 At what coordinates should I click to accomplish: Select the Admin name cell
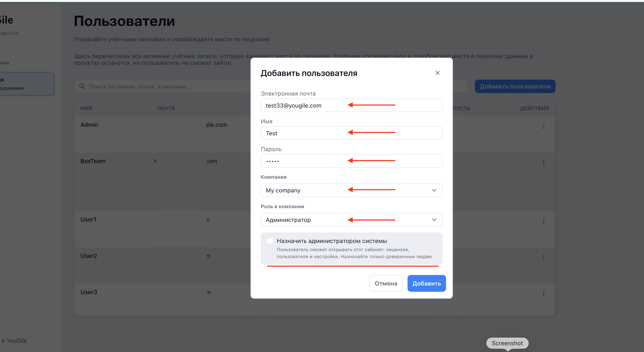[89, 125]
